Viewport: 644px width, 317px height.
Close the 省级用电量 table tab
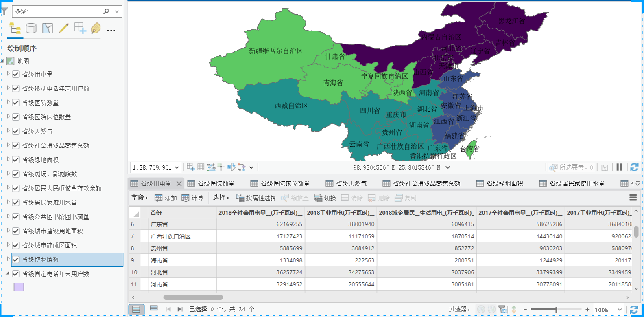(179, 184)
